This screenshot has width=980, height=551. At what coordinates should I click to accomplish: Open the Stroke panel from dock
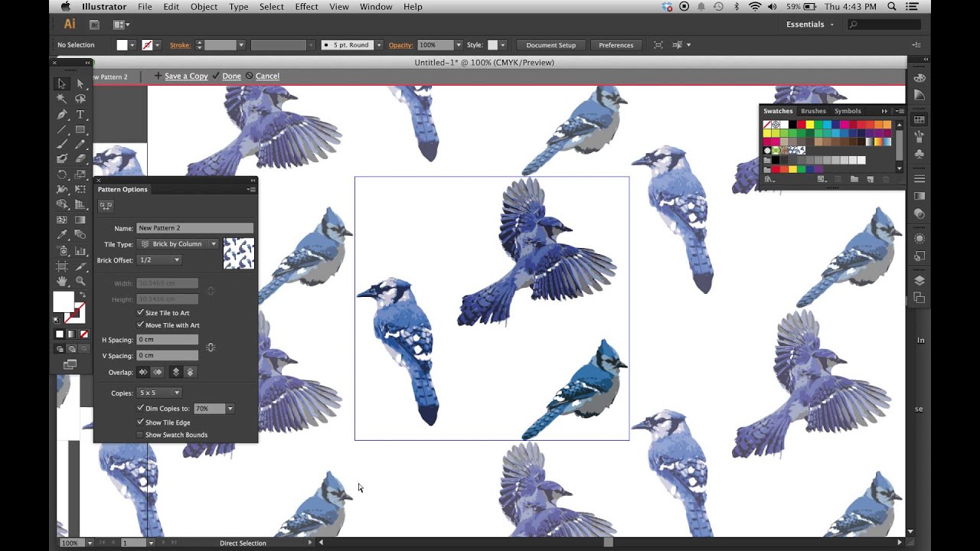tap(920, 179)
